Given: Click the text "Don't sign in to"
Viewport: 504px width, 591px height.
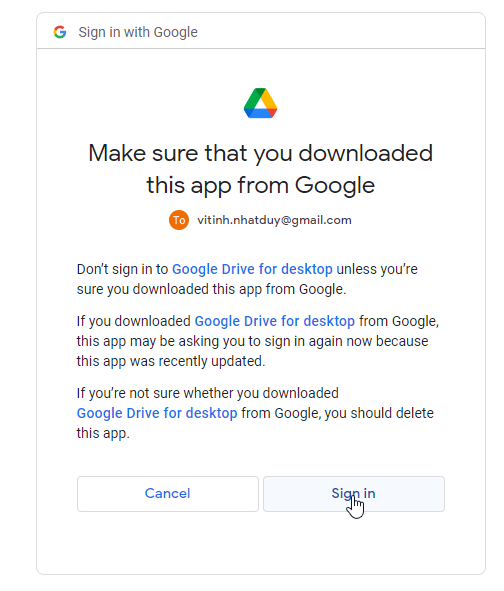Looking at the screenshot, I should 123,269.
